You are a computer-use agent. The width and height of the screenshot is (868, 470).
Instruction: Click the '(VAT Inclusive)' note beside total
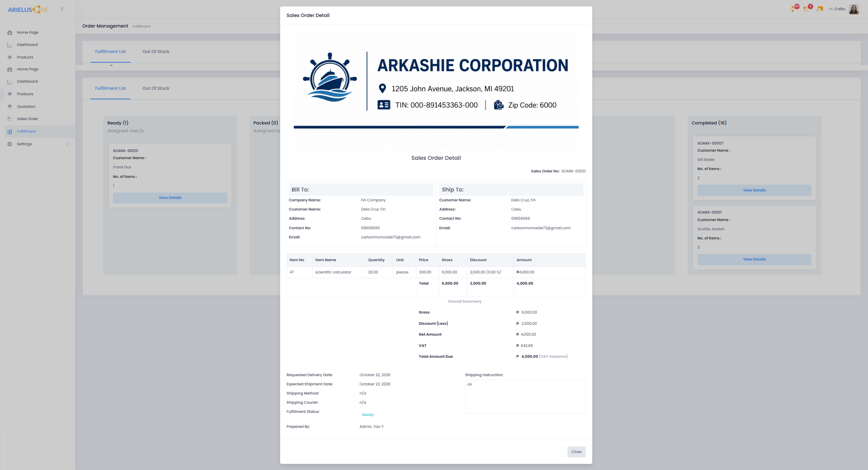click(553, 356)
